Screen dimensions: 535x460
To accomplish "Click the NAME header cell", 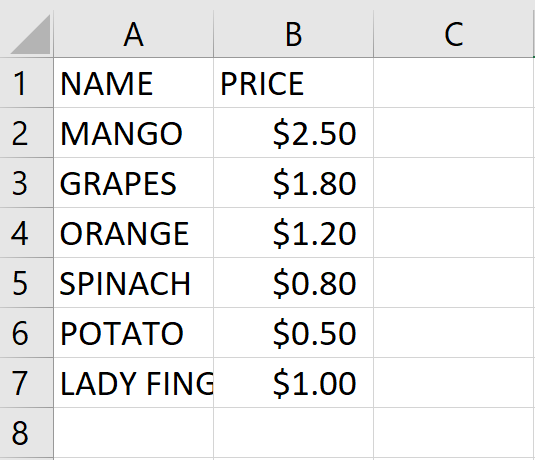I will pos(133,83).
